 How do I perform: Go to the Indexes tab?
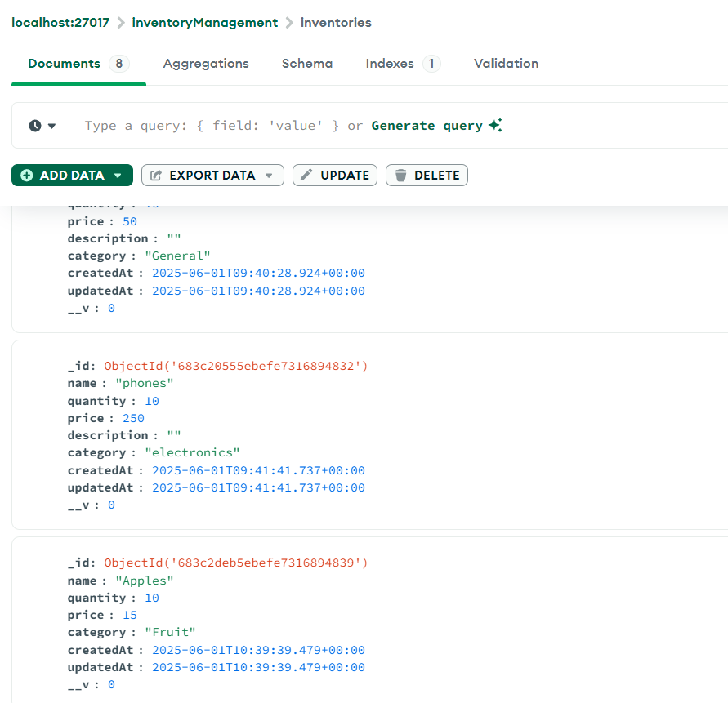(390, 64)
